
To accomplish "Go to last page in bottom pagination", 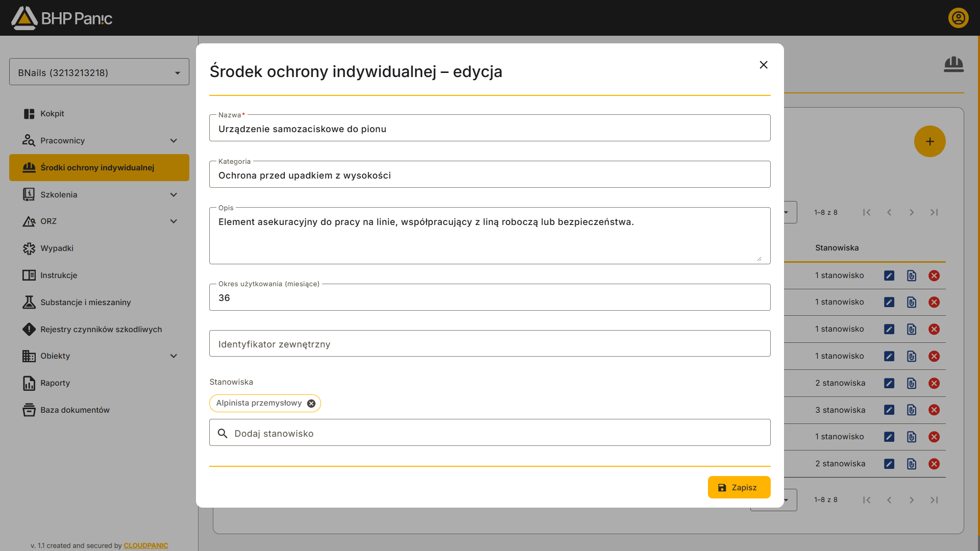I will 934,500.
